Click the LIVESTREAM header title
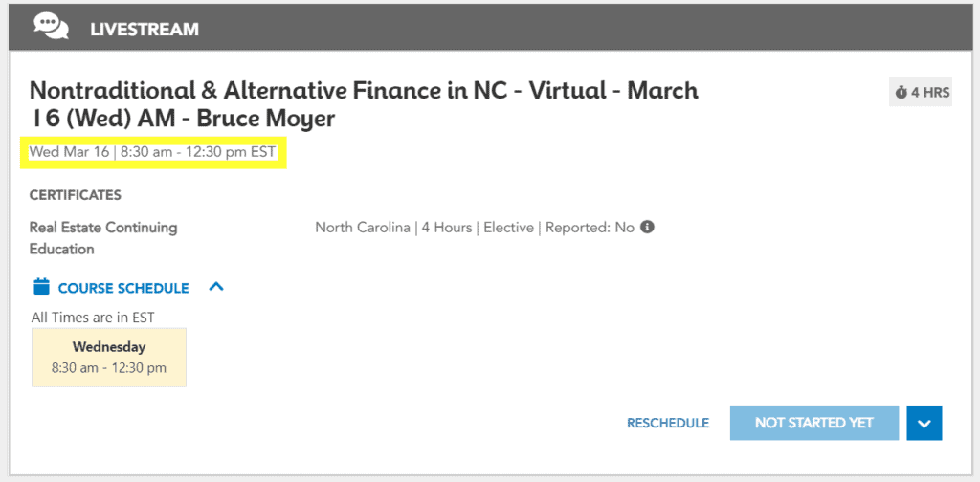Viewport: 980px width, 482px height. pyautogui.click(x=145, y=29)
